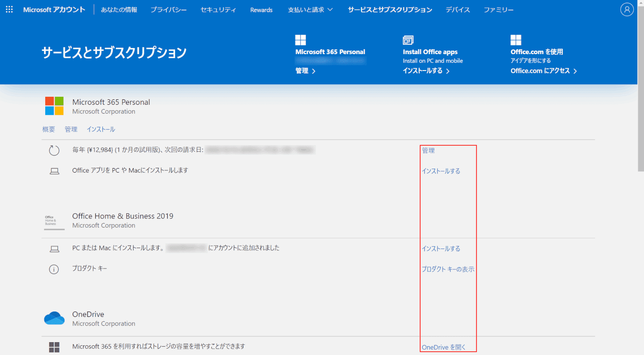The height and width of the screenshot is (355, 644).
Task: Click the laptop icon beside PC または Mac row
Action: (x=54, y=249)
